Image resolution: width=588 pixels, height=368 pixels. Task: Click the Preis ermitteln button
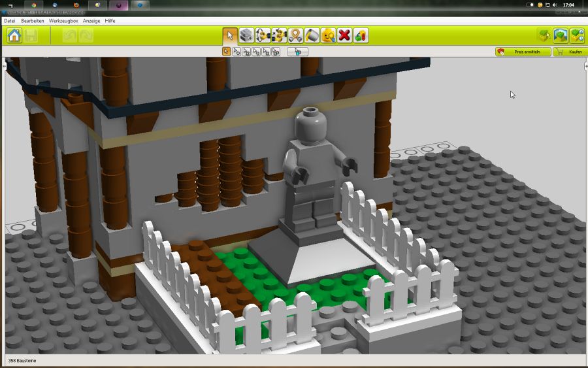tap(523, 52)
